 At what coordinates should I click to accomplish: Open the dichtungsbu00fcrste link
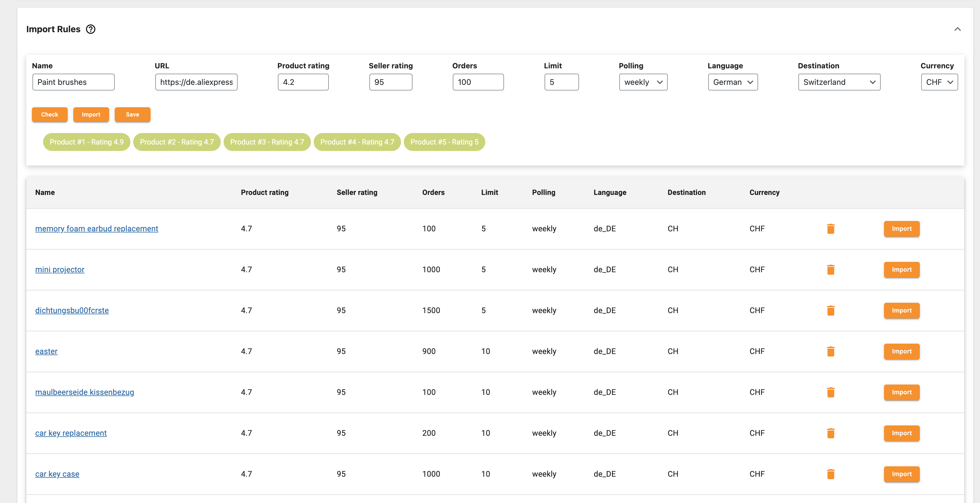[72, 310]
